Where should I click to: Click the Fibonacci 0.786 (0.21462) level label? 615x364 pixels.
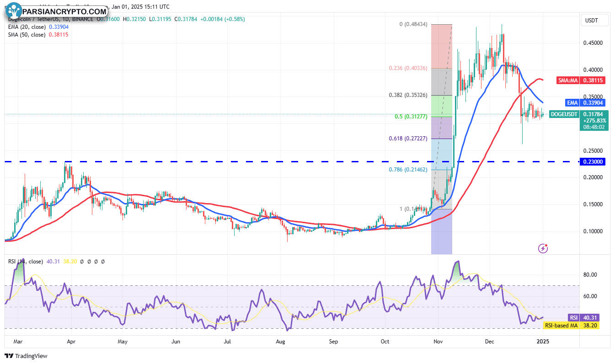click(408, 170)
